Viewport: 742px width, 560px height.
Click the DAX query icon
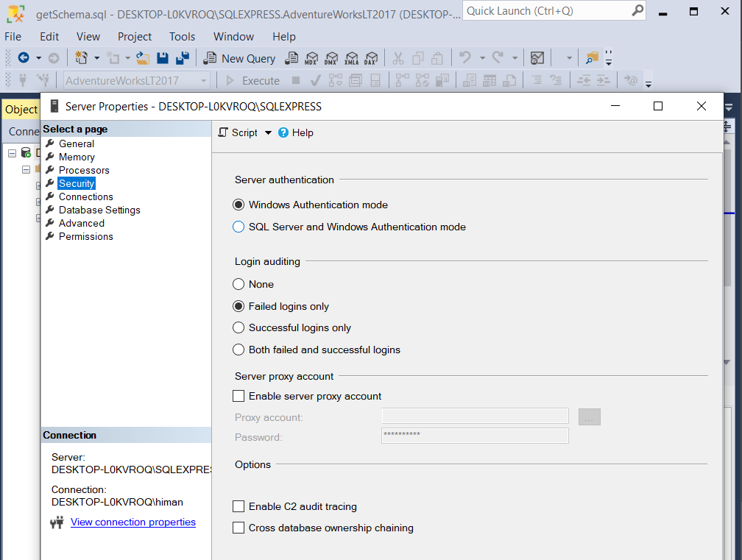(372, 58)
